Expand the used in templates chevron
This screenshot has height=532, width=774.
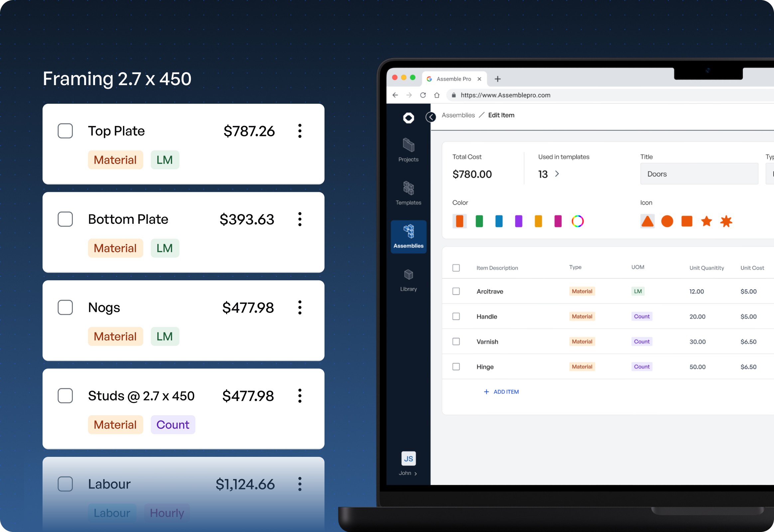(557, 174)
